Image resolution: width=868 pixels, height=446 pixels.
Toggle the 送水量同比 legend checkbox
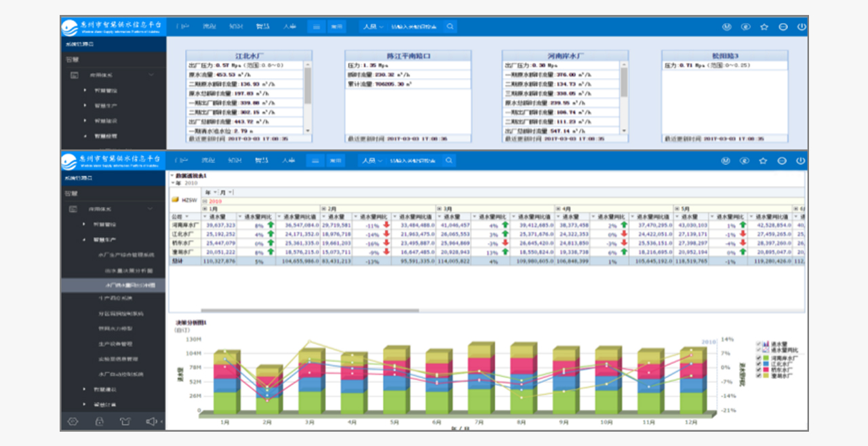click(x=758, y=350)
